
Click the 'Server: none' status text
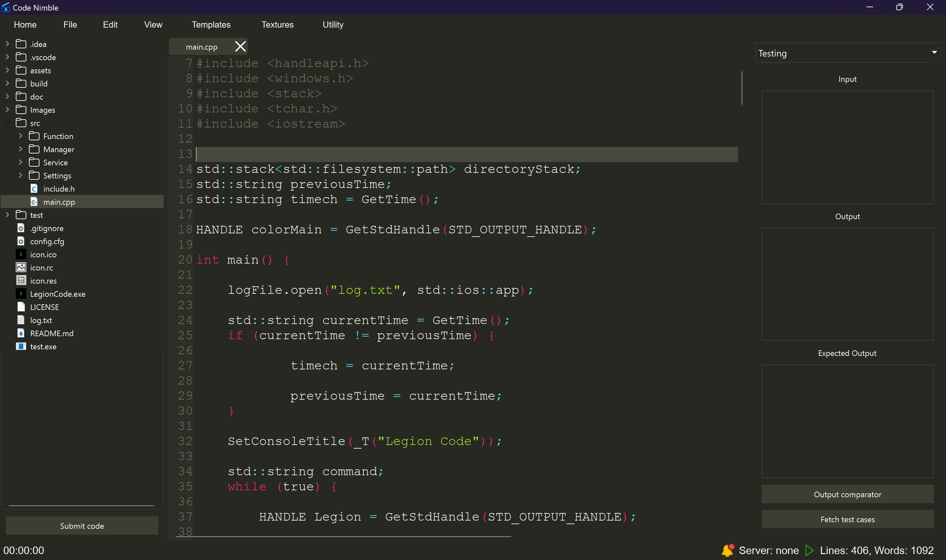[768, 550]
